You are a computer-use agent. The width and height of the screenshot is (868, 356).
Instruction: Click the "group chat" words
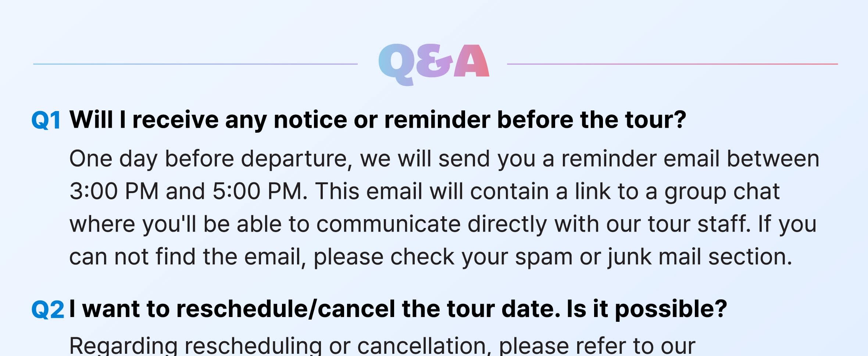tap(722, 191)
